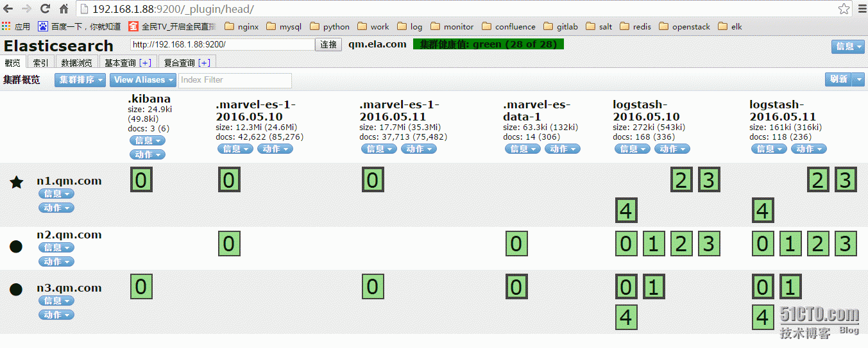This screenshot has height=348, width=868.
Task: Click the dropdown arrow beside the 刷新 button
Action: click(858, 79)
